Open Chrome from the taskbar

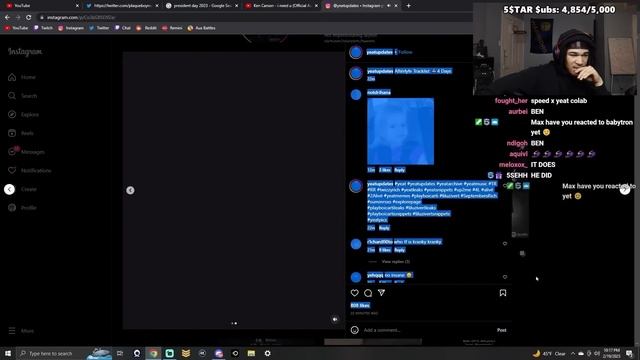click(x=153, y=353)
